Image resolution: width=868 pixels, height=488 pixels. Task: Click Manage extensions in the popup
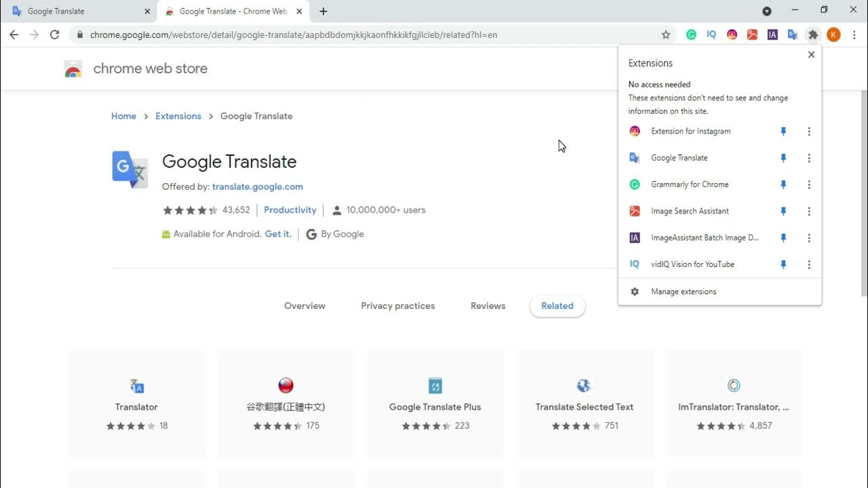(684, 291)
